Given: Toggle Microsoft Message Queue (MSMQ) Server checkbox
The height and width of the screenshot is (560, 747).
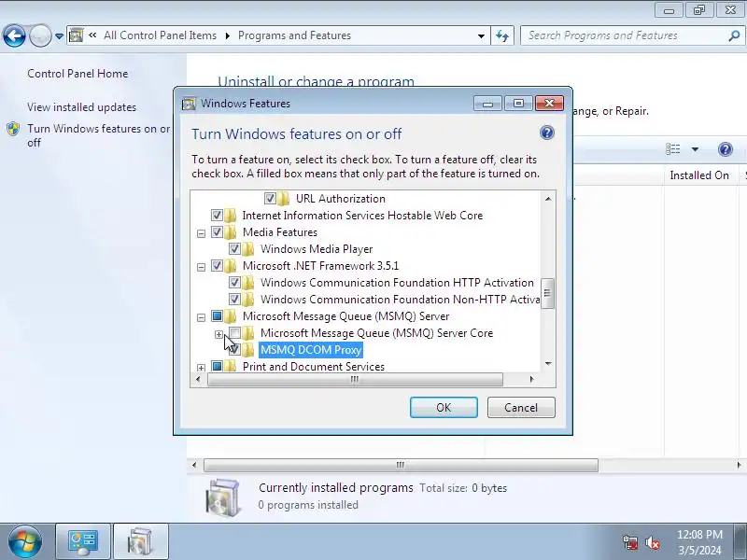Looking at the screenshot, I should point(217,316).
